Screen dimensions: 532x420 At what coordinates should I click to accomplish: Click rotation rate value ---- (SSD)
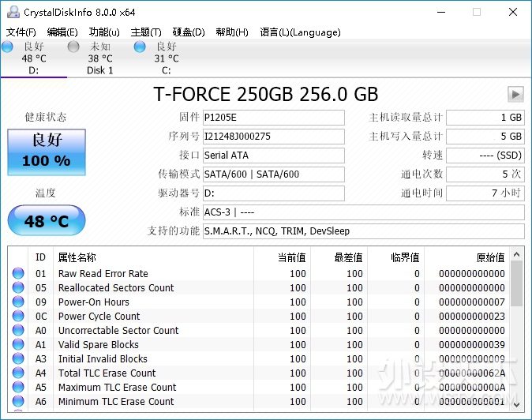485,156
